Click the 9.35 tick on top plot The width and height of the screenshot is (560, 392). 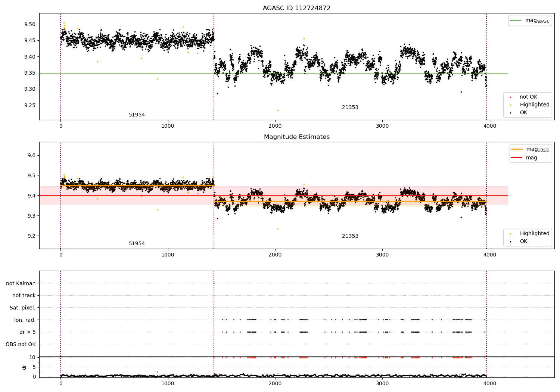point(29,73)
